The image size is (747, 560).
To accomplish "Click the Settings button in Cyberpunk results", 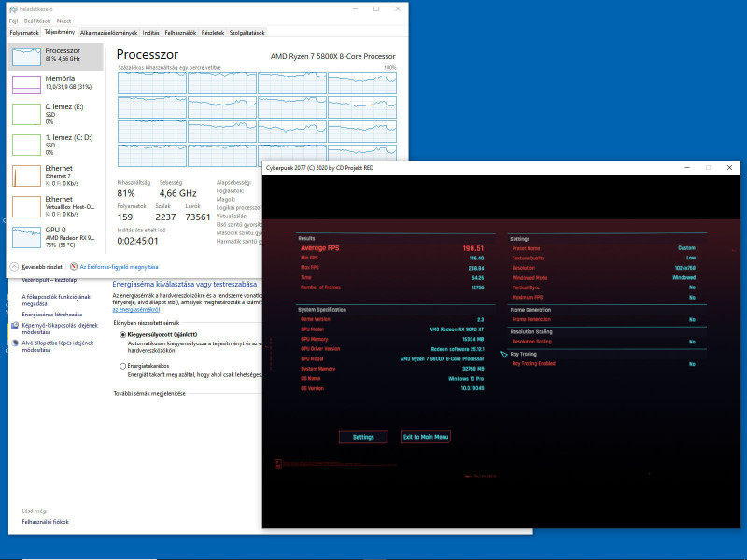I will (363, 437).
